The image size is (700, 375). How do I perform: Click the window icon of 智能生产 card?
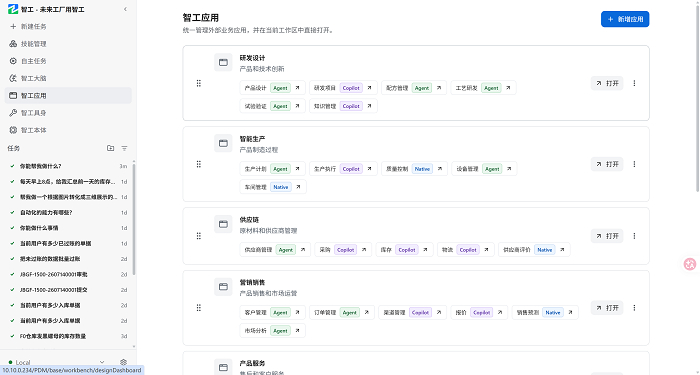[223, 143]
